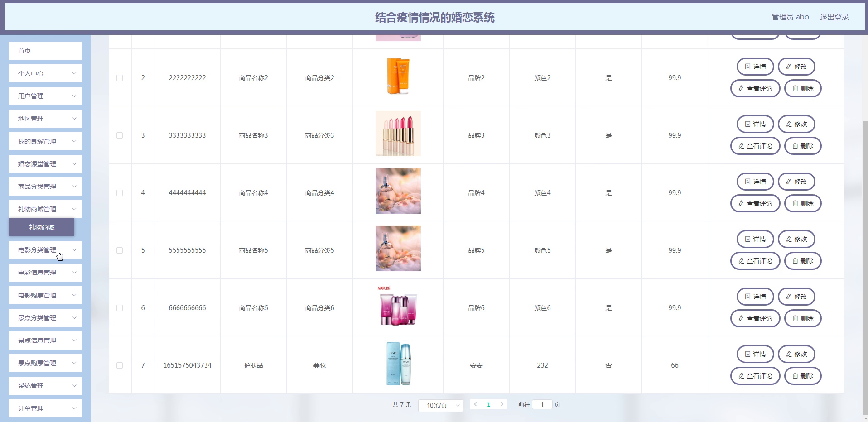Open perfume image in row 4
The image size is (868, 422).
coord(398,191)
